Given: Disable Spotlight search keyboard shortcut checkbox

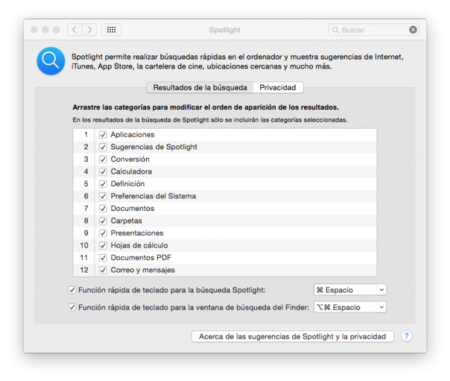Looking at the screenshot, I should coord(72,290).
